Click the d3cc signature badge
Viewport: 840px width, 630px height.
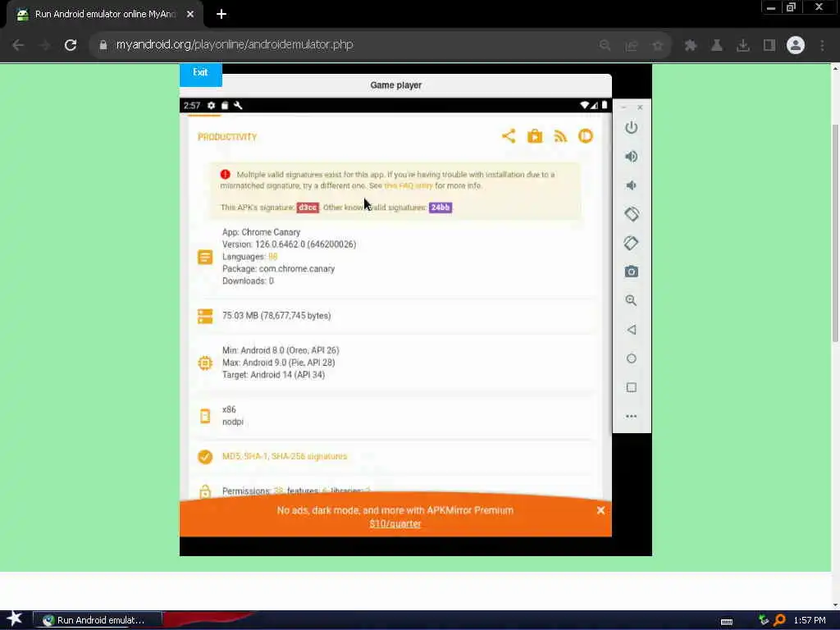point(308,208)
